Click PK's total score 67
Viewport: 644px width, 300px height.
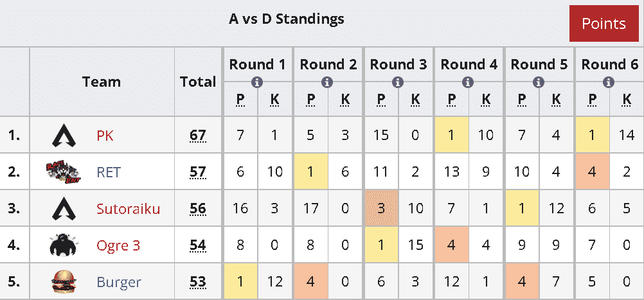coord(198,136)
